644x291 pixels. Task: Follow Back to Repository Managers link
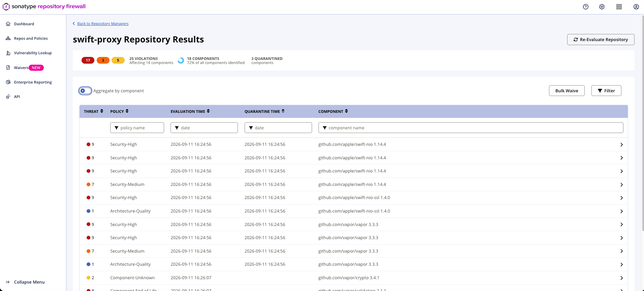[103, 24]
